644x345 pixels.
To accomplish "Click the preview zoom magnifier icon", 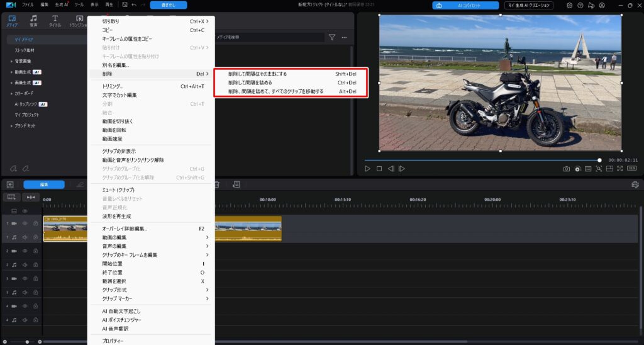I will click(599, 169).
